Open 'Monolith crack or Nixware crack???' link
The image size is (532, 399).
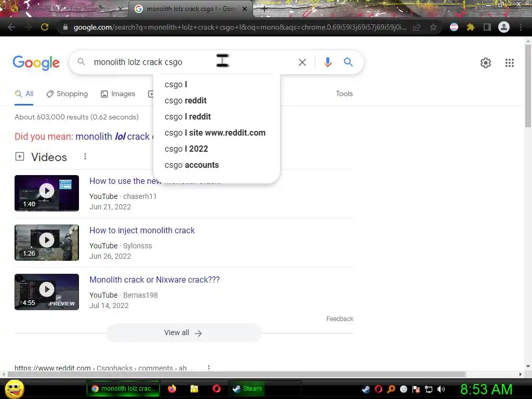point(154,280)
